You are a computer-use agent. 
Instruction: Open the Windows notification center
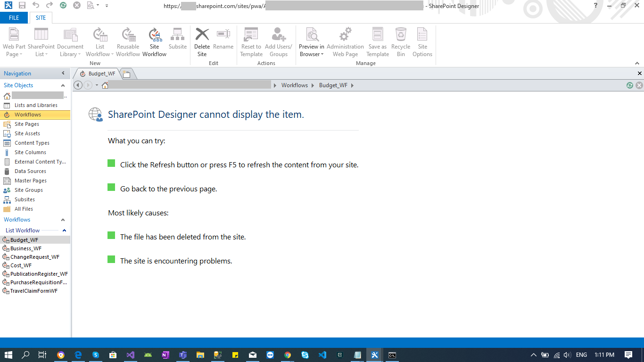click(628, 355)
